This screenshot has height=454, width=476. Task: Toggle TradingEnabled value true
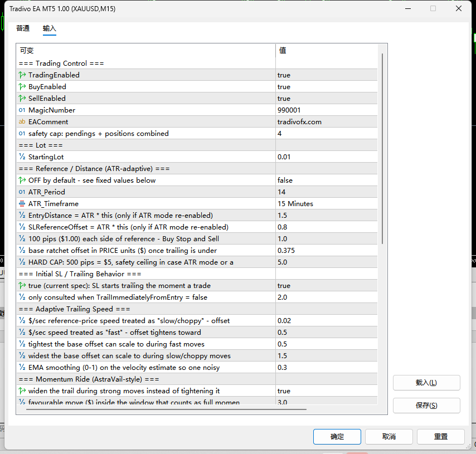pos(326,75)
